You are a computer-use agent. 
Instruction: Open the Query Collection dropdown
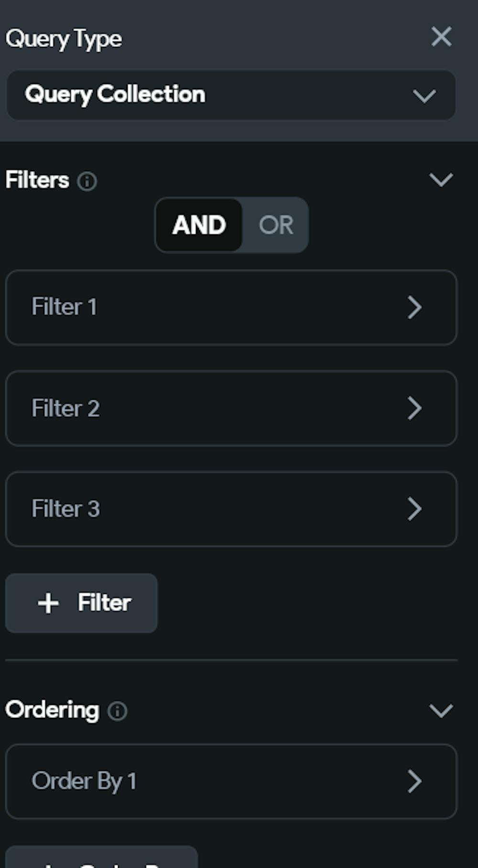[230, 95]
